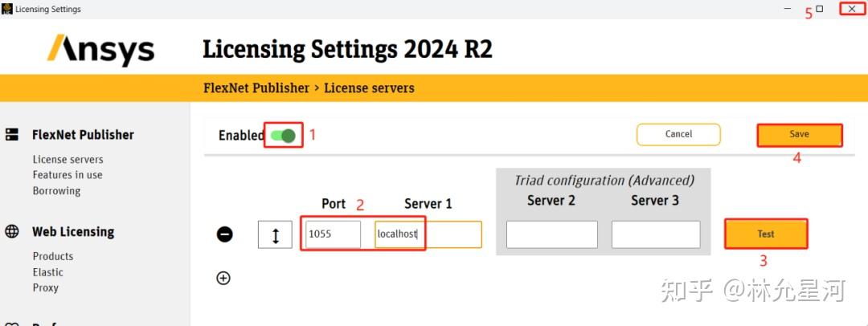Open the Proxy settings page
Screen dimensions: 868x326
(46, 287)
